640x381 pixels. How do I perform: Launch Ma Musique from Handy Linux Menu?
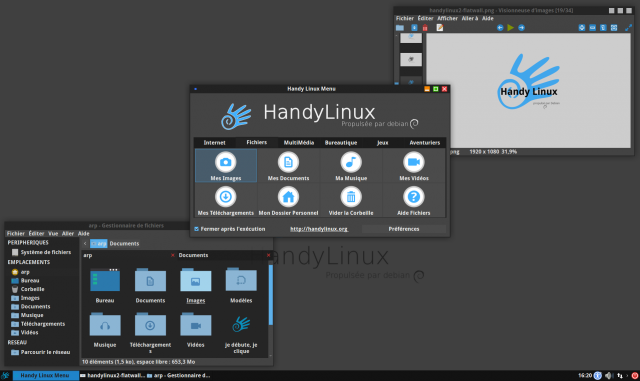point(351,165)
